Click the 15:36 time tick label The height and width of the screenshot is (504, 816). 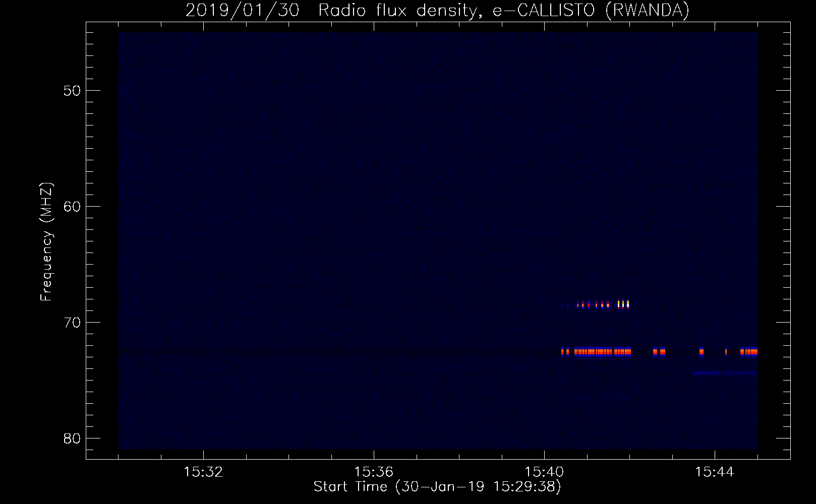click(x=374, y=472)
